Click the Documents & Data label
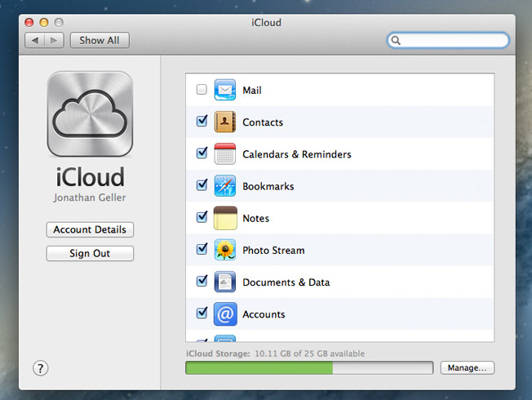The height and width of the screenshot is (400, 532). pyautogui.click(x=286, y=282)
